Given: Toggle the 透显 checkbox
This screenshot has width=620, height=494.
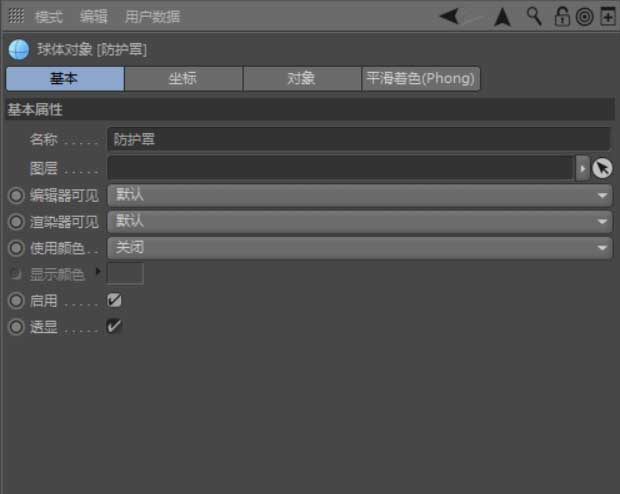Looking at the screenshot, I should [x=114, y=326].
